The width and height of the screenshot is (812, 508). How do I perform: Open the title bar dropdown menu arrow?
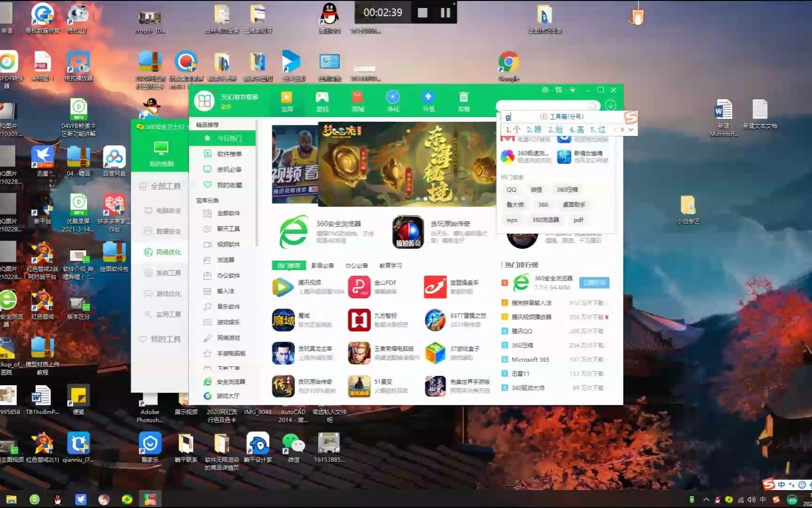tap(572, 90)
